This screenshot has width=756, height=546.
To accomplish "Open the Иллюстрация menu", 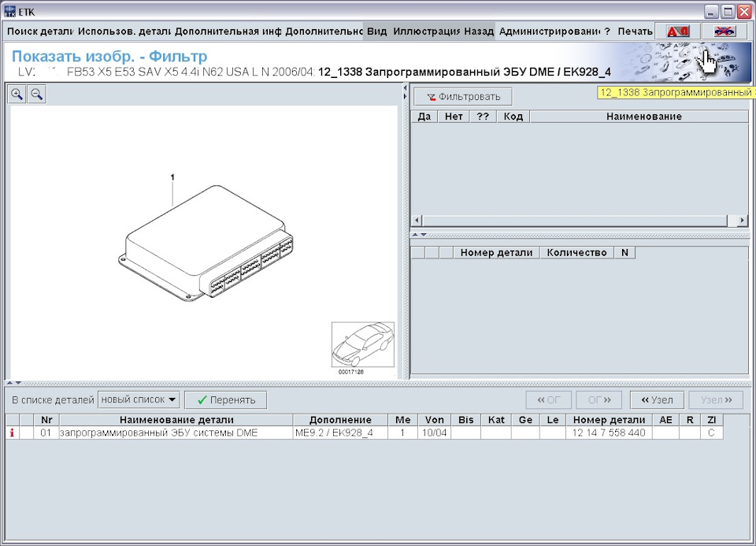I will (x=426, y=32).
